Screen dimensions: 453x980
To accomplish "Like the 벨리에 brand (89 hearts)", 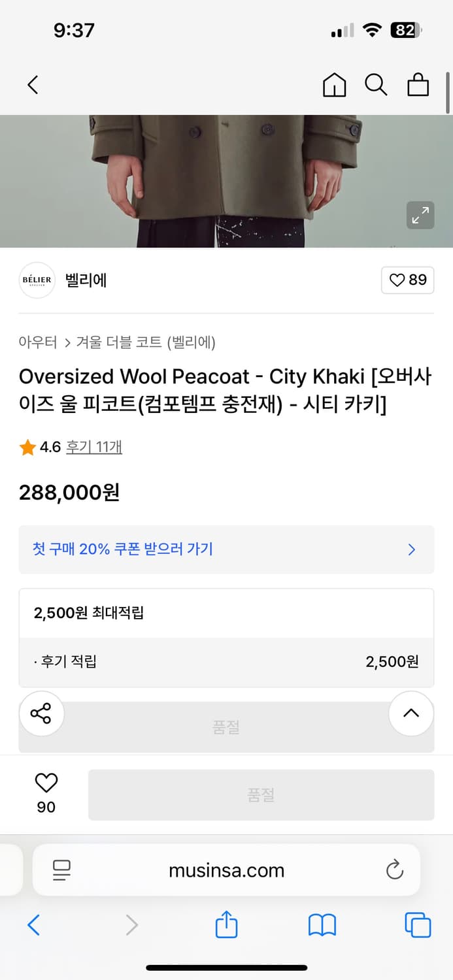I will coord(407,280).
